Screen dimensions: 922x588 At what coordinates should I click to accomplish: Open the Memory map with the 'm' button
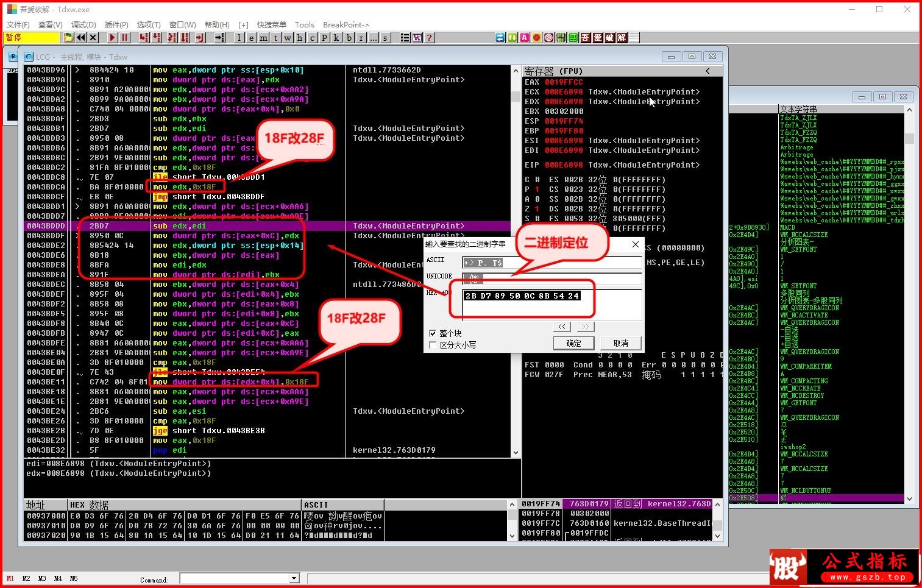pos(263,38)
